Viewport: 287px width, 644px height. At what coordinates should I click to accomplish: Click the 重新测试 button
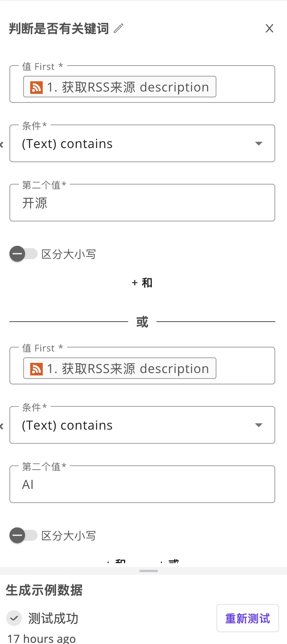click(247, 618)
